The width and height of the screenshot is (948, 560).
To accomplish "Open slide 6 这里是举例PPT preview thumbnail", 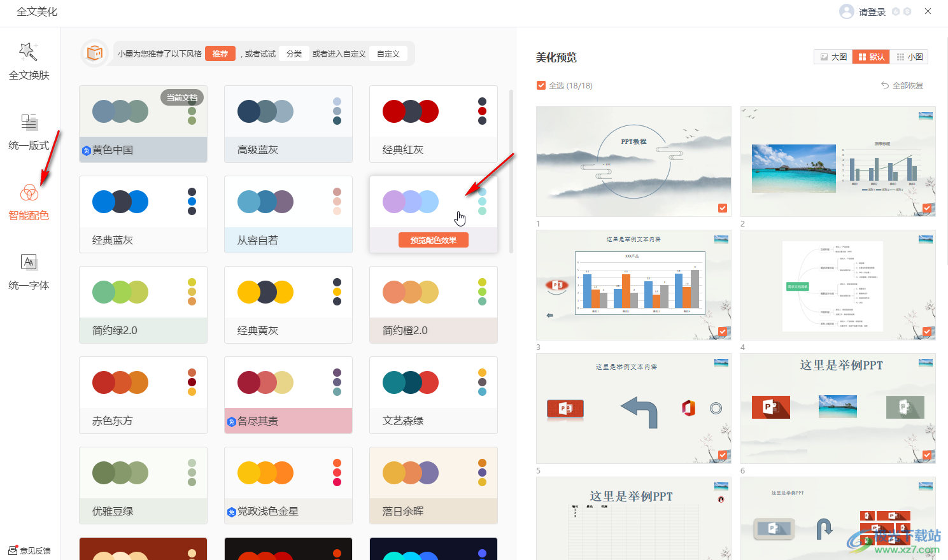I will (838, 409).
